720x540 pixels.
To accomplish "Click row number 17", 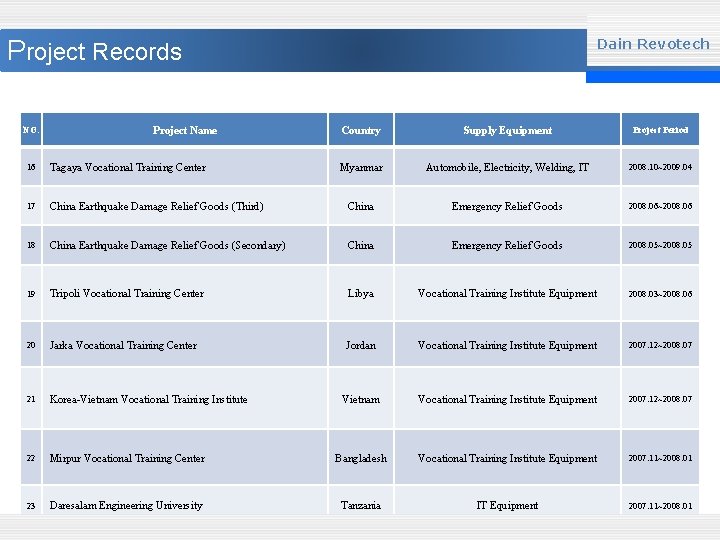I will point(31,206).
